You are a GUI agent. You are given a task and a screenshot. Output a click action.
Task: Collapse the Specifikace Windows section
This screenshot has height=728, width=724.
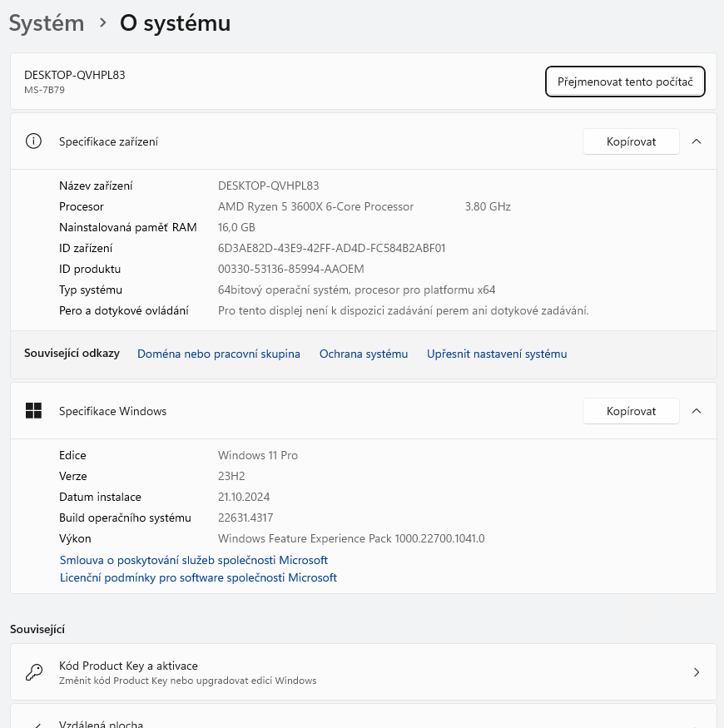pyautogui.click(x=697, y=410)
